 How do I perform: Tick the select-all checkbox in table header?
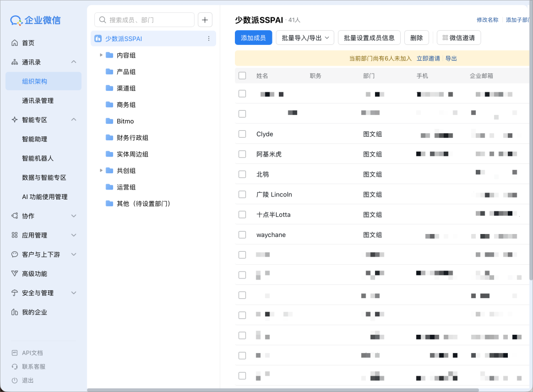pyautogui.click(x=242, y=76)
